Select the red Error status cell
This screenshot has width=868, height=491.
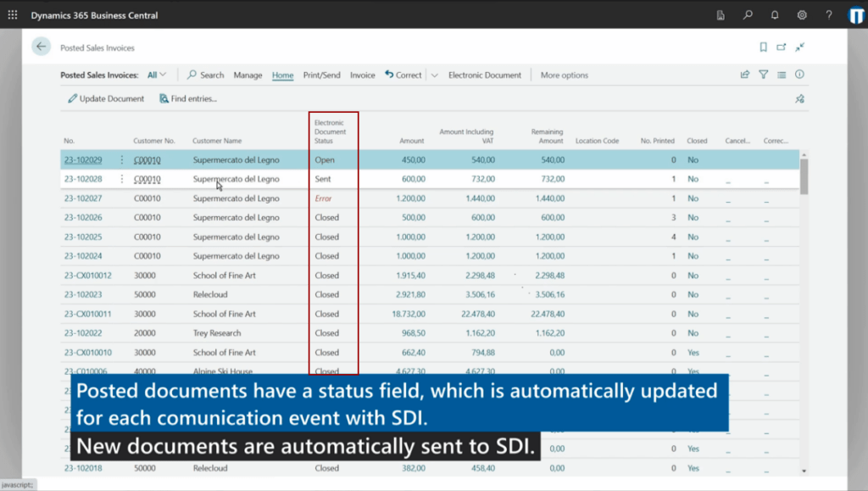[323, 198]
